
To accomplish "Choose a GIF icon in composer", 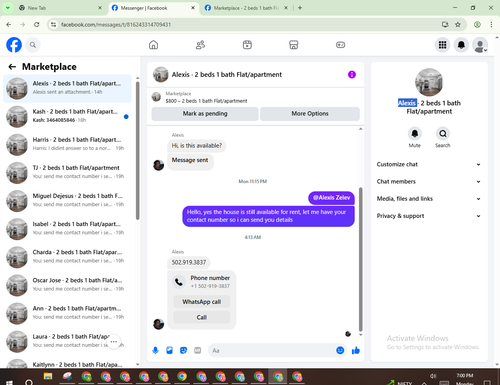I will click(198, 350).
